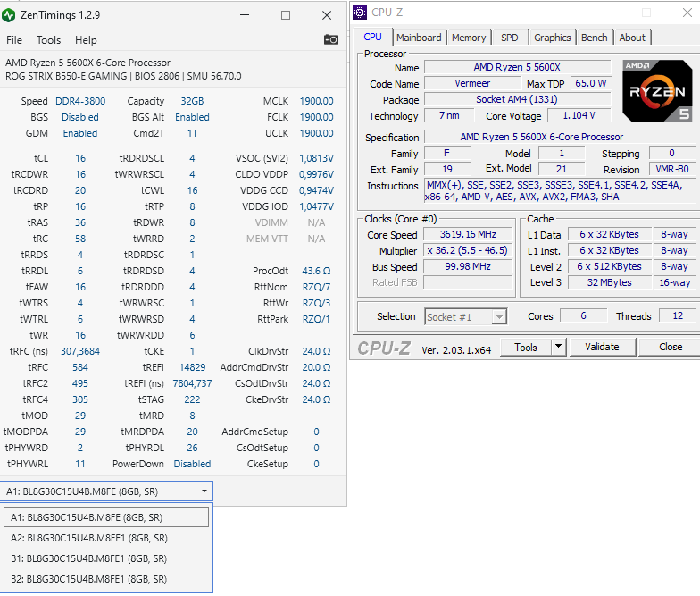Click the Max TDP 65.0 W field
700x596 pixels.
[x=591, y=83]
